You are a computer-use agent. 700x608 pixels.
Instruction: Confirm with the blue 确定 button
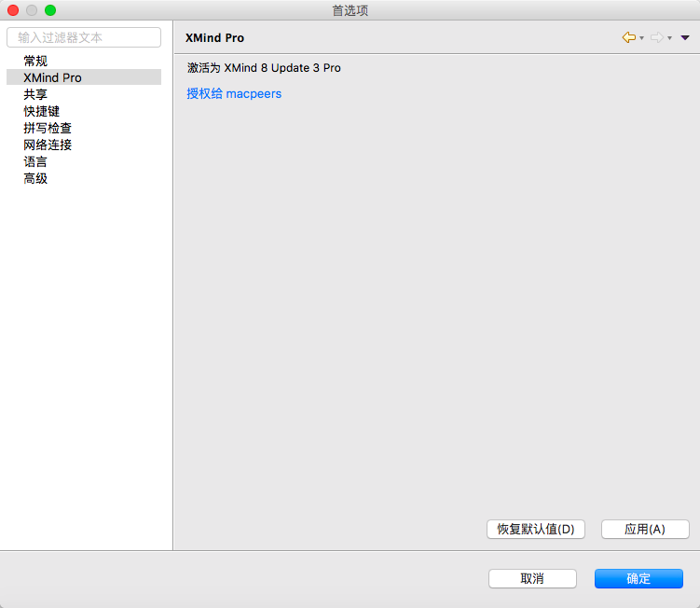pyautogui.click(x=638, y=579)
